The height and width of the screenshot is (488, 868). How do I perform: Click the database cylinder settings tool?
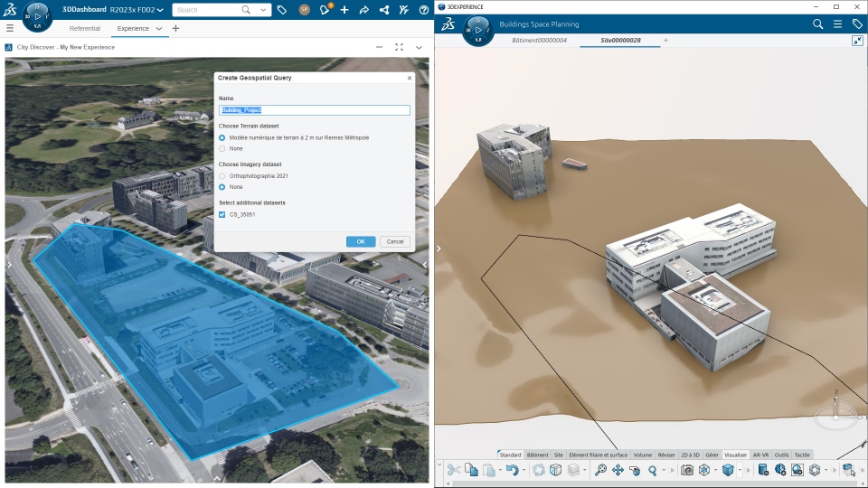(763, 470)
